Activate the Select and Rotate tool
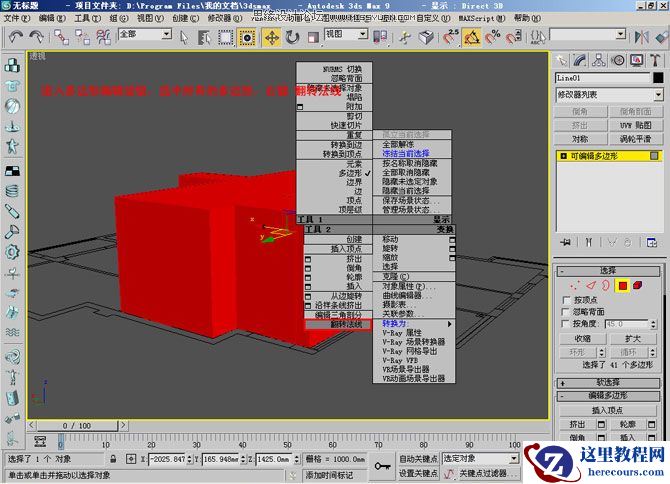 292,38
